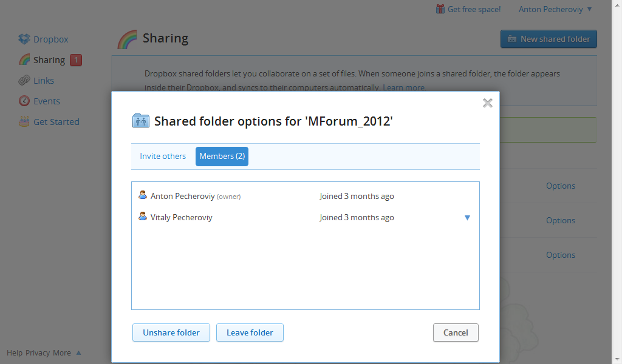Screen dimensions: 622x364
Task: Click Vitaly Pecheroviy's user avatar icon
Action: click(x=143, y=217)
